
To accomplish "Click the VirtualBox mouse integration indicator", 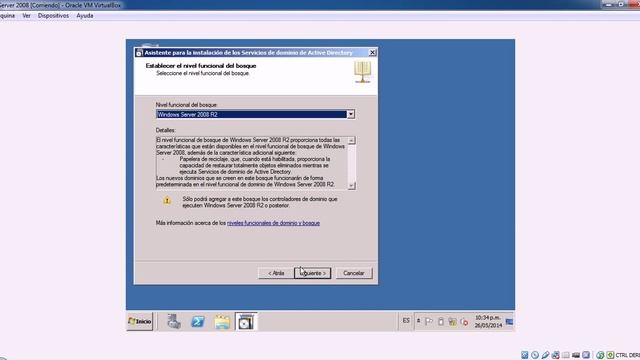I will click(x=600, y=355).
